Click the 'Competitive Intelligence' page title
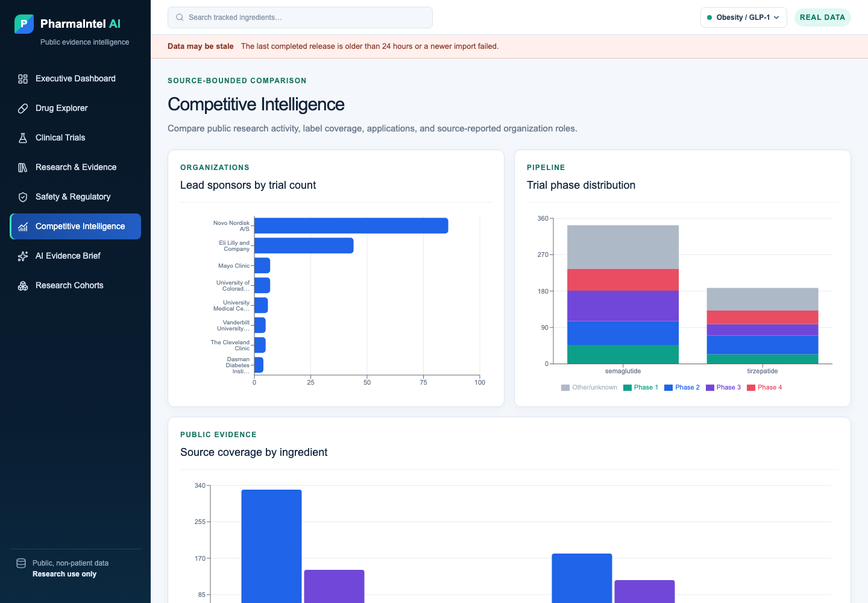Viewport: 868px width, 603px height. click(x=256, y=104)
